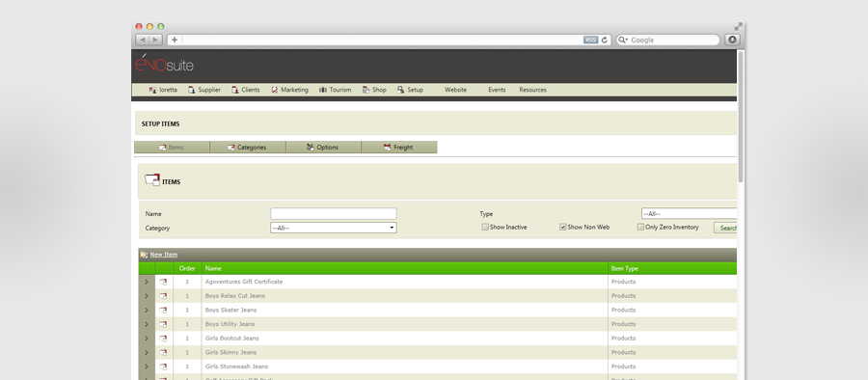The width and height of the screenshot is (868, 380).
Task: Open the Setup menu
Action: [x=410, y=90]
